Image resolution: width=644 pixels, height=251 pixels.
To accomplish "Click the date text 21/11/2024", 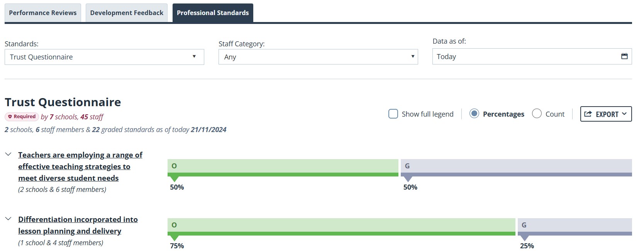I will point(208,130).
